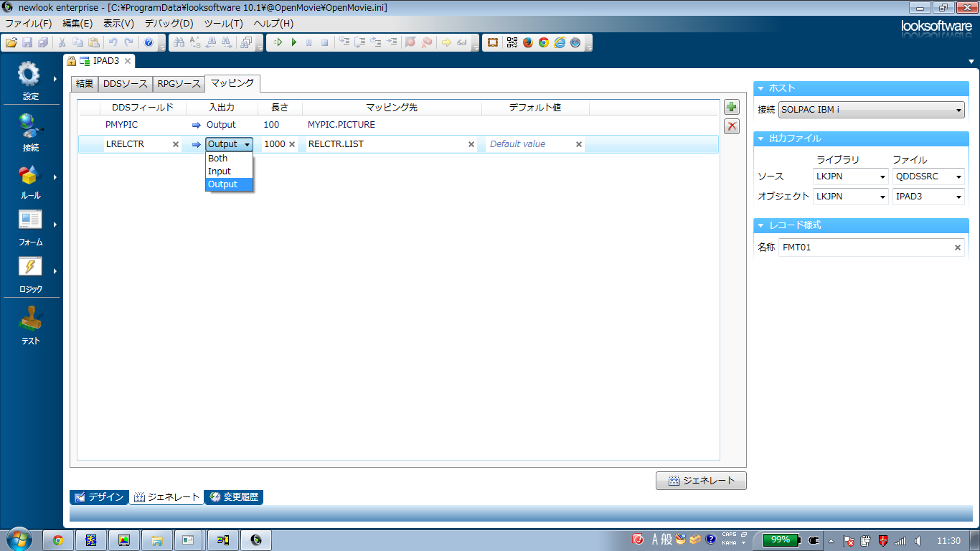This screenshot has width=980, height=551.
Task: Click the ジェネレート generate button
Action: [701, 481]
